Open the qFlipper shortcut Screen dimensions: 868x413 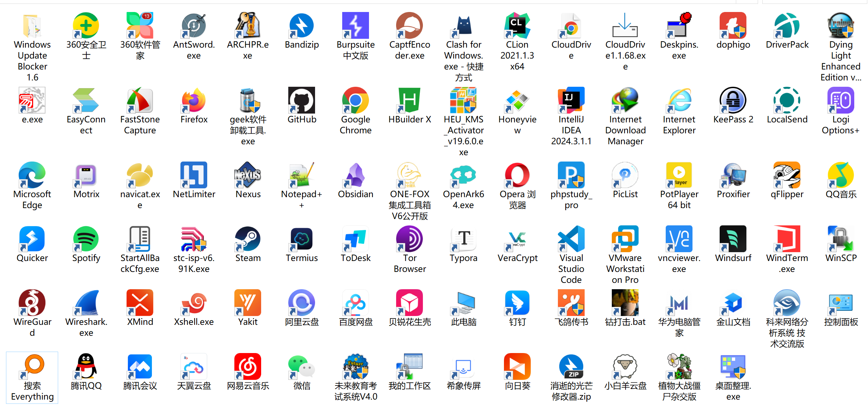coord(787,175)
